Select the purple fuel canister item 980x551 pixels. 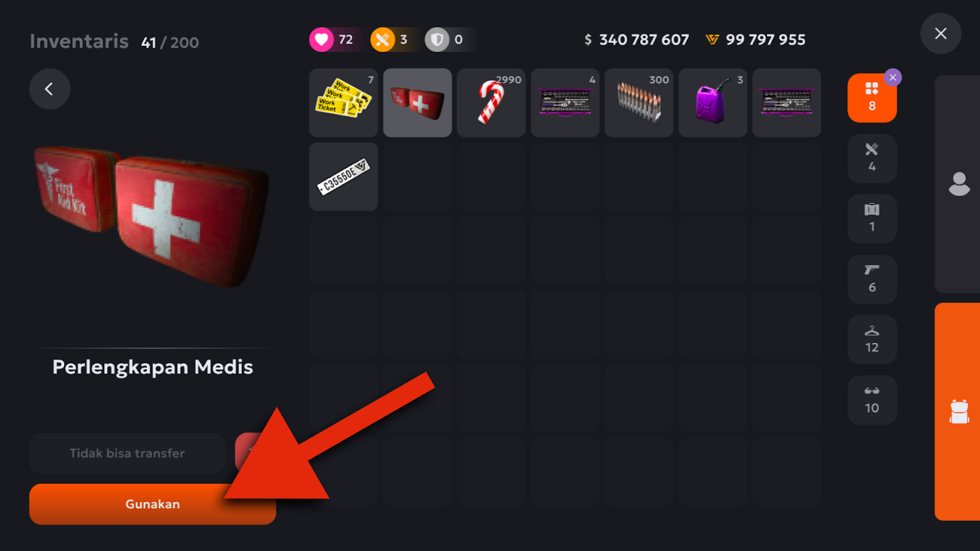tap(713, 103)
